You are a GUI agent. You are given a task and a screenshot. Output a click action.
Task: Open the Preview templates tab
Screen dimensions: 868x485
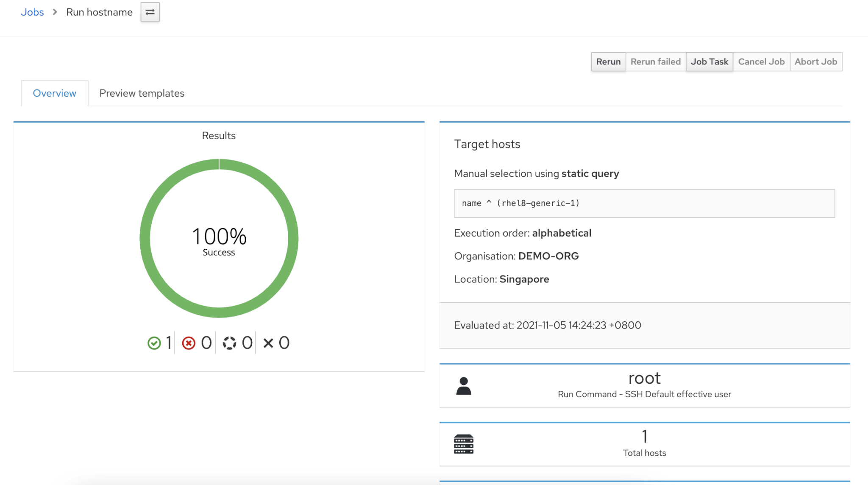[x=142, y=93]
